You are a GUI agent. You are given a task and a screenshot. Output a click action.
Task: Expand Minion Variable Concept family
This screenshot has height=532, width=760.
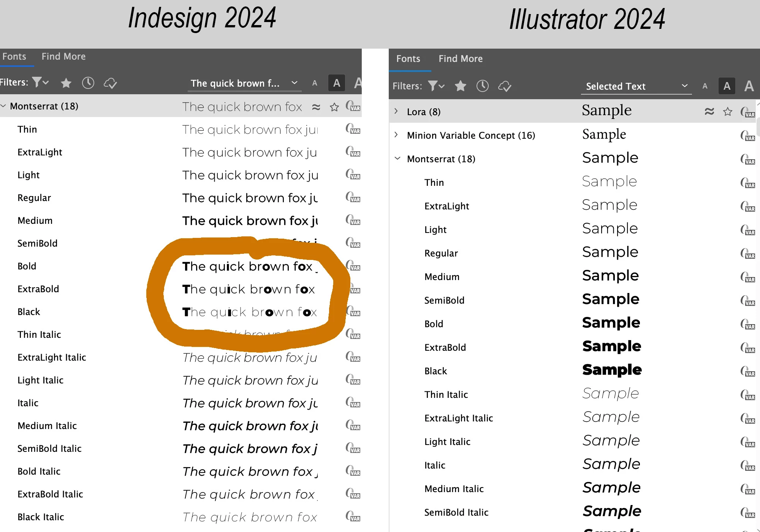tap(396, 135)
